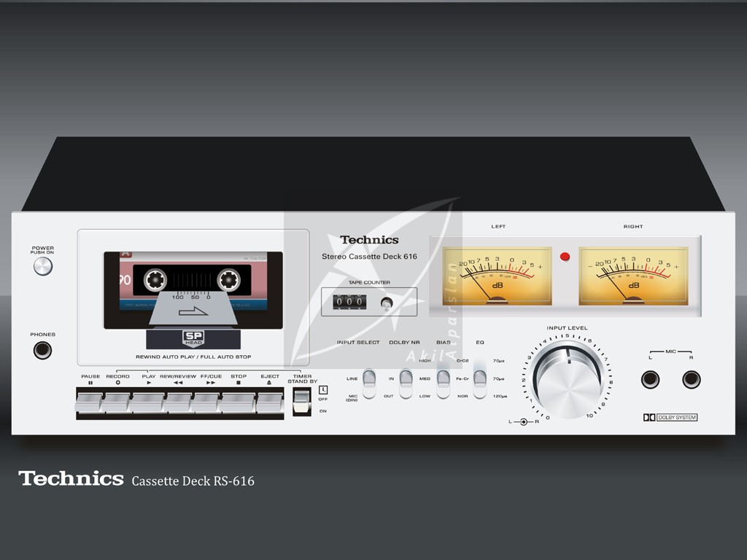The width and height of the screenshot is (747, 560).
Task: Click the INPUT LEVEL label
Action: [x=567, y=328]
